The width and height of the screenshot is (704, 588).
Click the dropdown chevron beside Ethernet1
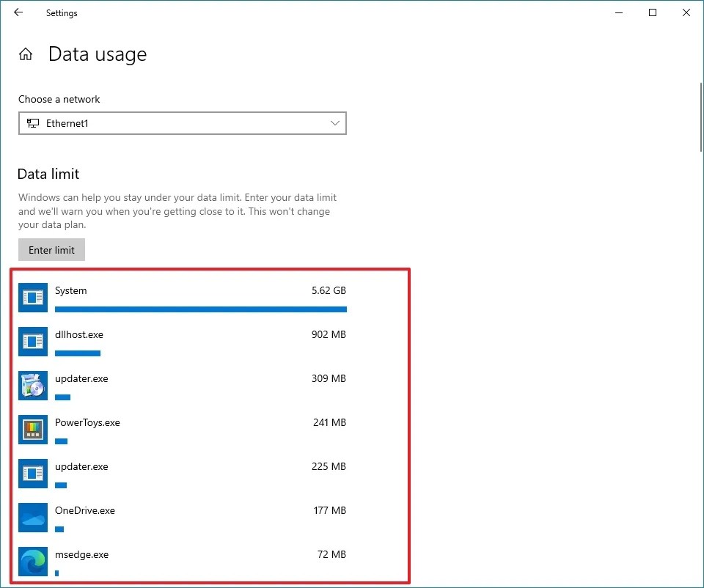(x=335, y=123)
